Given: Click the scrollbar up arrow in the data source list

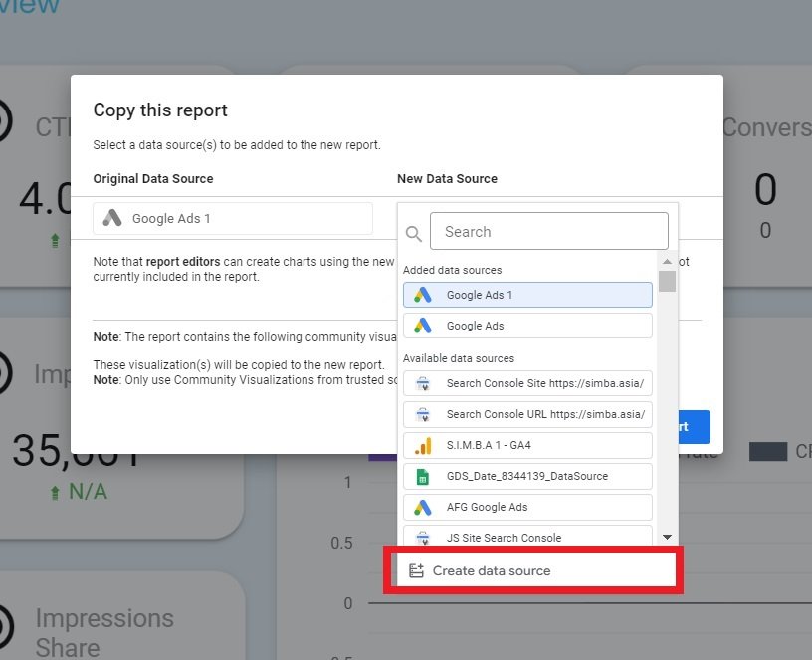Looking at the screenshot, I should pos(667,262).
